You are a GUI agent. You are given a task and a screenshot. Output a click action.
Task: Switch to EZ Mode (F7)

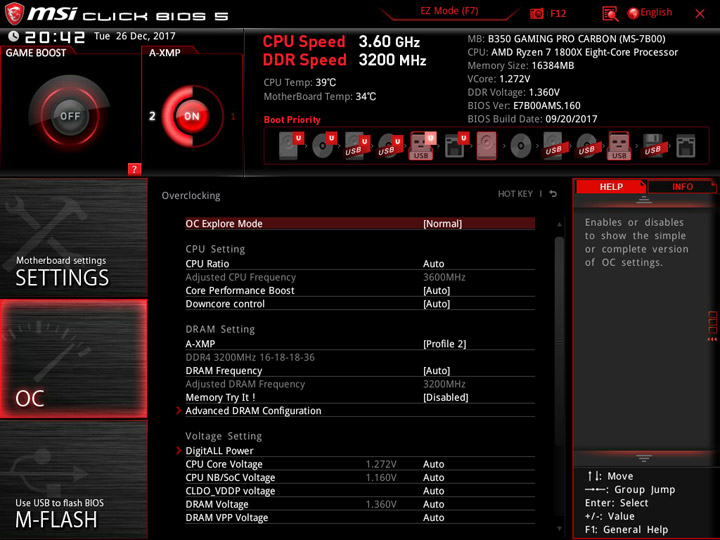[449, 11]
